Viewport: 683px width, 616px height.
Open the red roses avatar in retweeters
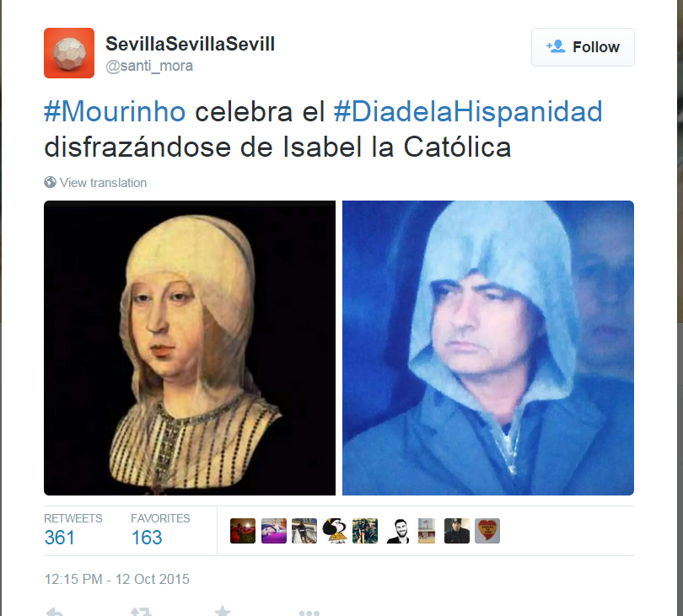pyautogui.click(x=243, y=531)
